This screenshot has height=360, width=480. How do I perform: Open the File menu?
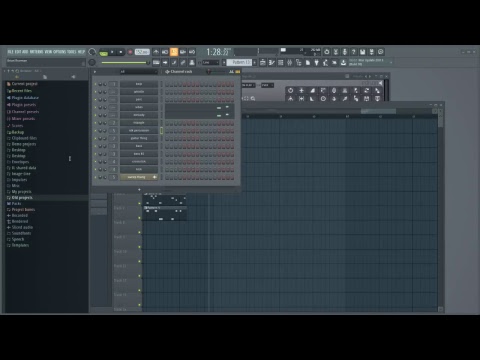10,52
